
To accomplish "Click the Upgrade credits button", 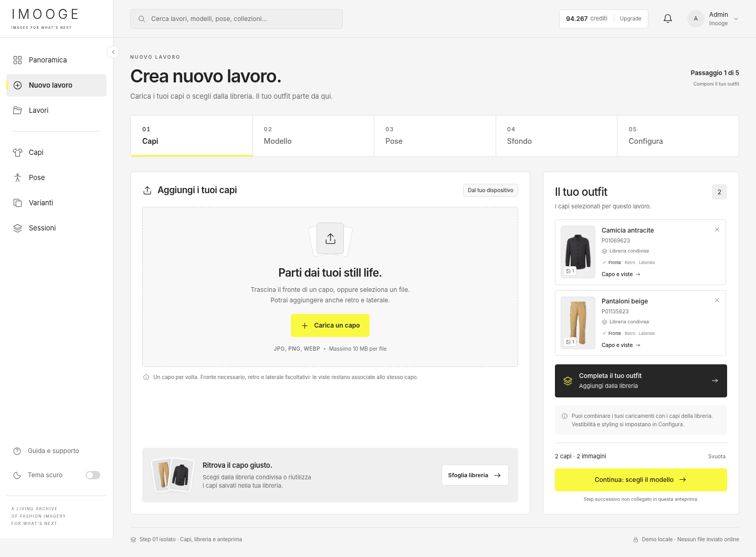I will tap(631, 19).
